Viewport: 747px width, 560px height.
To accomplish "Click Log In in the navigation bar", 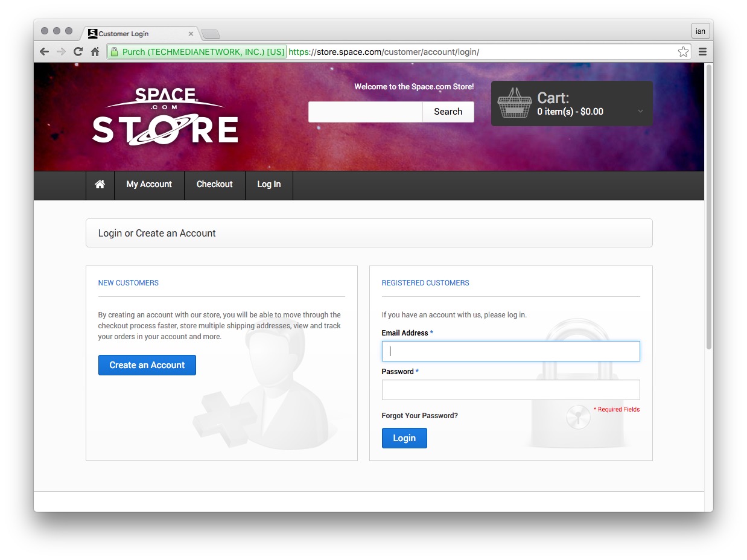I will 269,185.
